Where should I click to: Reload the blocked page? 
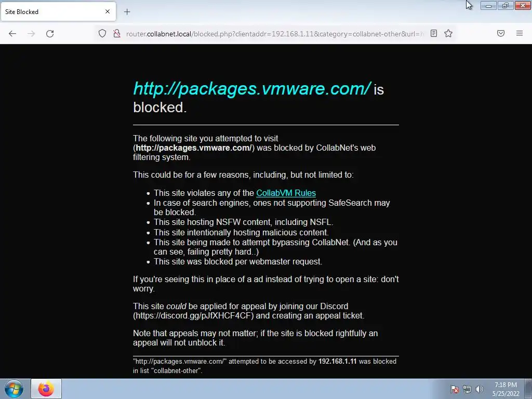click(x=50, y=33)
